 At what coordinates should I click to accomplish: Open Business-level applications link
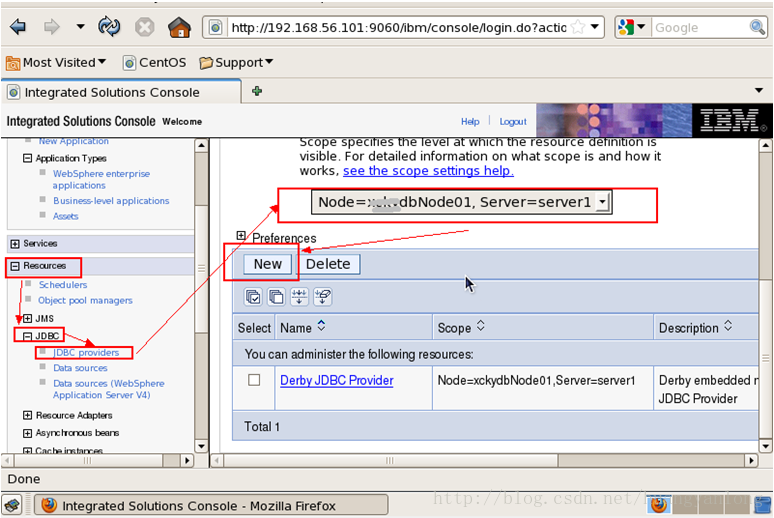point(111,200)
